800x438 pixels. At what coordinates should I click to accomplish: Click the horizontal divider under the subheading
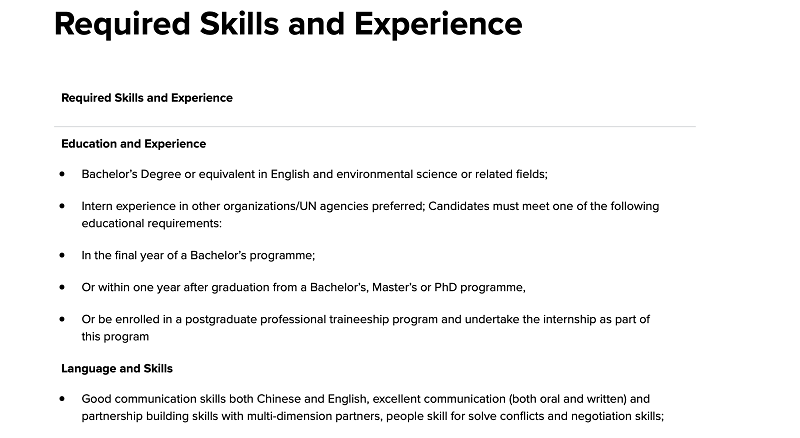375,126
